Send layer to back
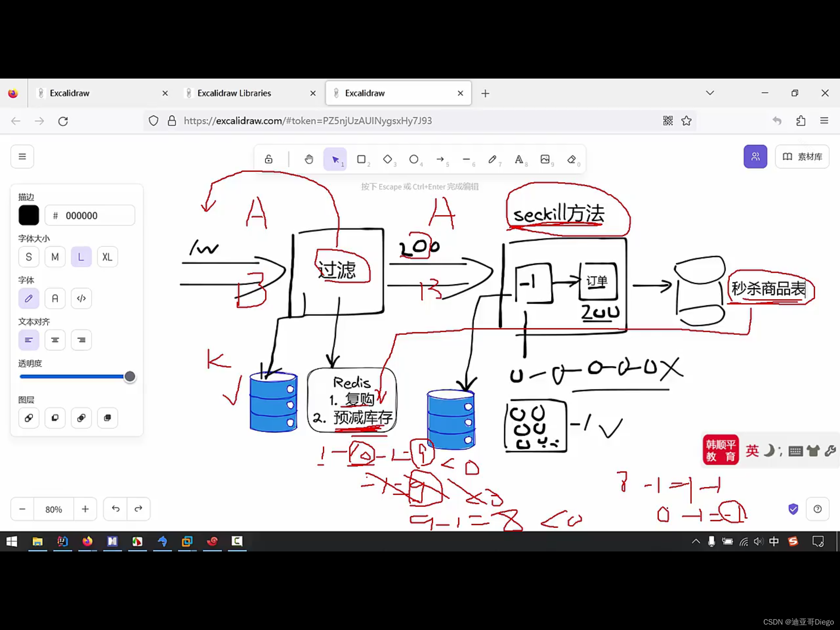 29,418
